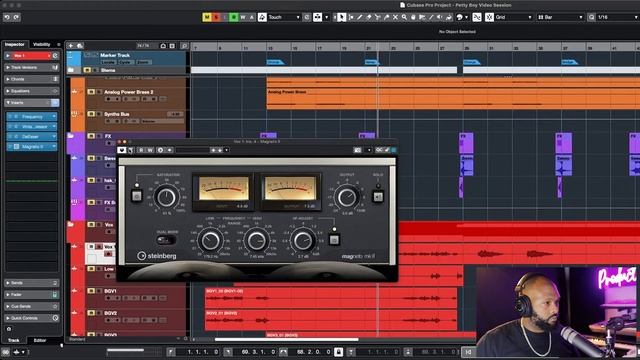
Task: Toggle the Saturation on/off button in Magneto
Action: (x=137, y=196)
